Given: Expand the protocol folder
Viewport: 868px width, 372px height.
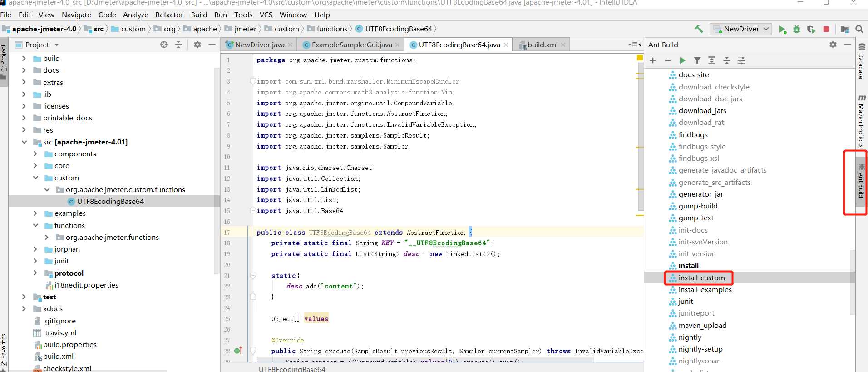Looking at the screenshot, I should click(x=35, y=273).
